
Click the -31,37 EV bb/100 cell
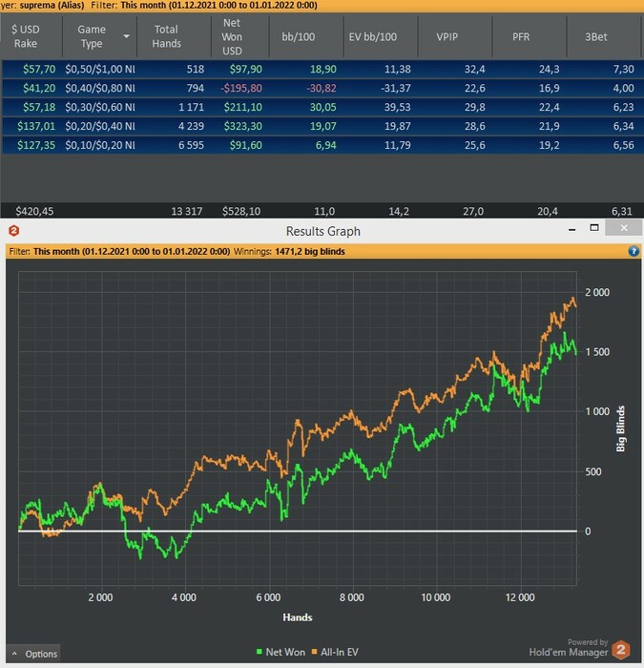pyautogui.click(x=396, y=88)
